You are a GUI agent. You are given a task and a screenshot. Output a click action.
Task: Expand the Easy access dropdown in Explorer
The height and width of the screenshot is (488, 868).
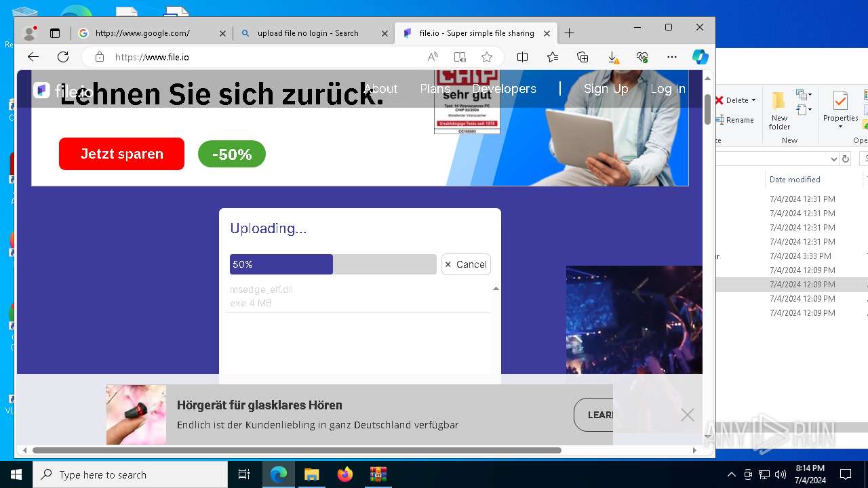pyautogui.click(x=804, y=110)
